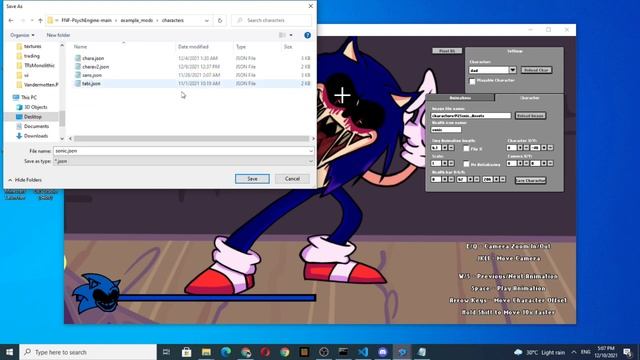Screen dimensions: 640x360
Task: Click the Reset button above Settings panel
Action: tap(447, 51)
